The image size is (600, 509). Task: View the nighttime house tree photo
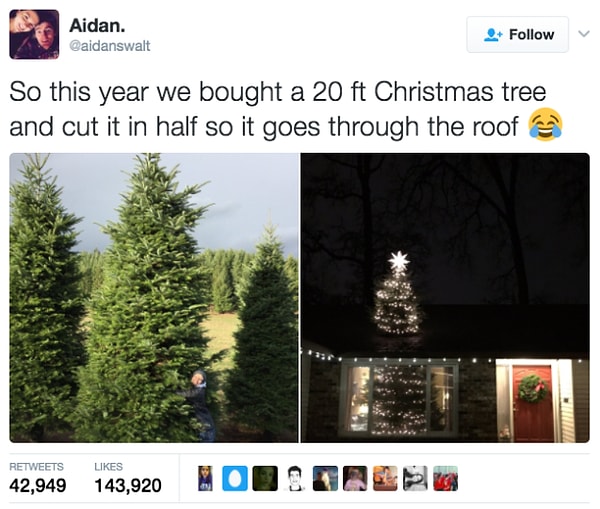tap(445, 298)
